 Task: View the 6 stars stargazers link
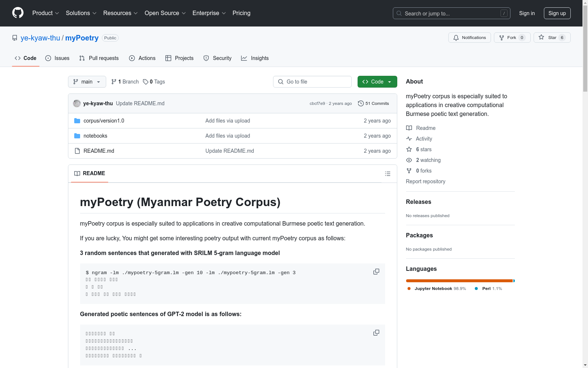pyautogui.click(x=419, y=149)
